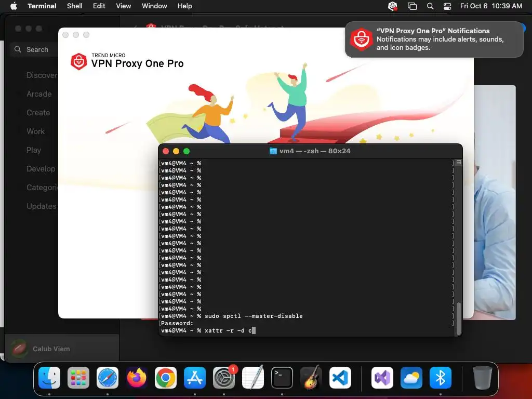This screenshot has width=532, height=399.
Task: Open System Preferences with badge in dock
Action: (x=224, y=378)
